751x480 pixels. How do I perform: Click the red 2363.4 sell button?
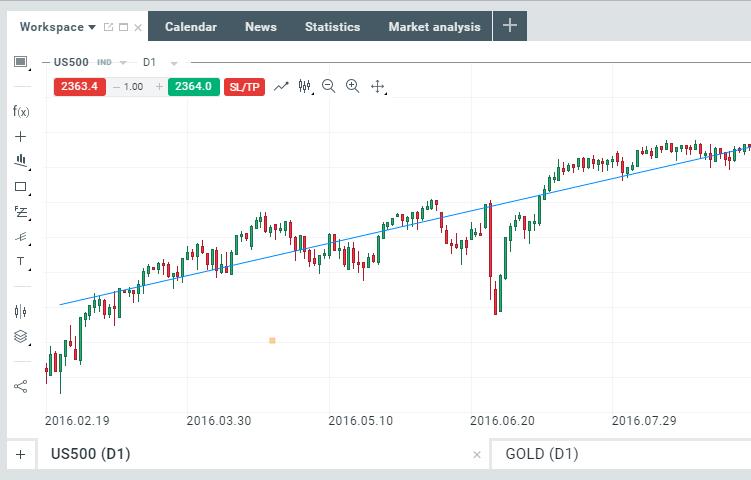[79, 87]
